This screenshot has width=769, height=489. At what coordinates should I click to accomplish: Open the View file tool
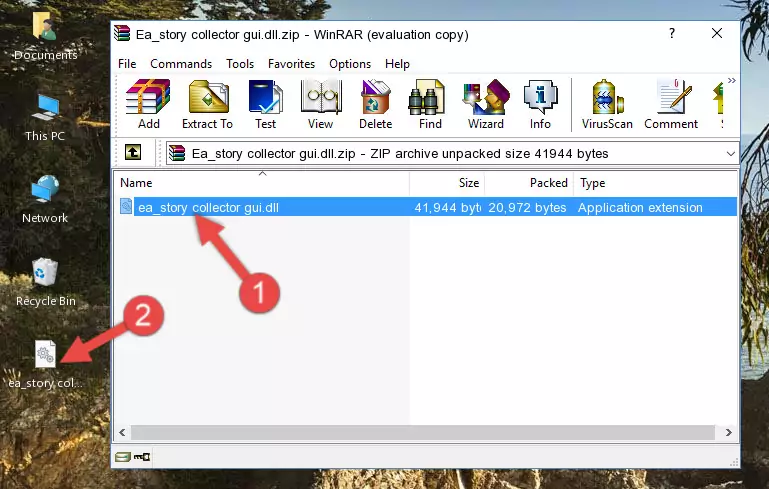tap(321, 104)
